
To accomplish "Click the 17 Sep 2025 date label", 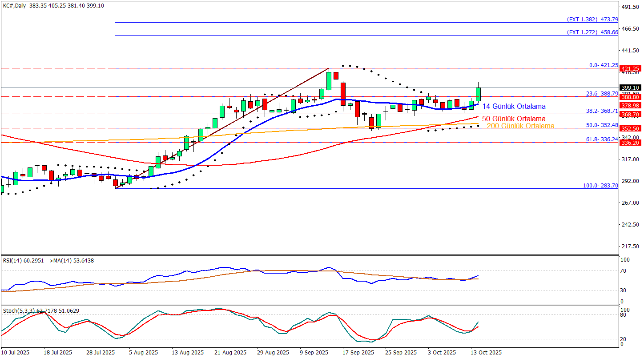I will coord(357,352).
